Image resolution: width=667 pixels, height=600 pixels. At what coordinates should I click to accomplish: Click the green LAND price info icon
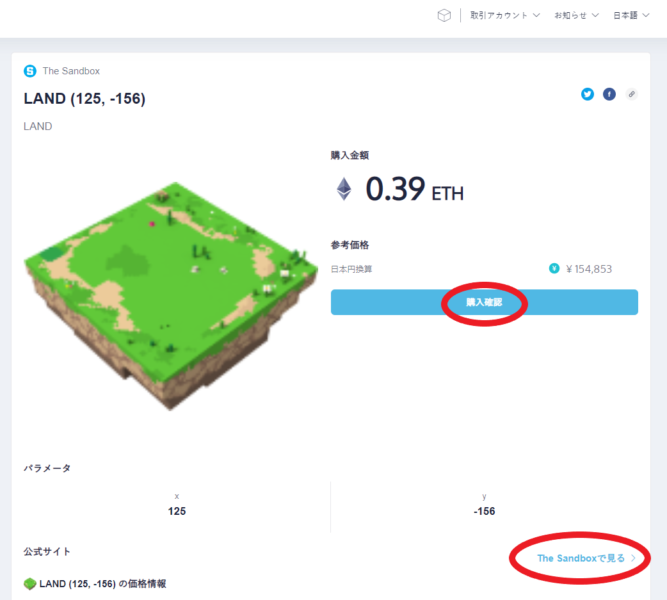30,584
